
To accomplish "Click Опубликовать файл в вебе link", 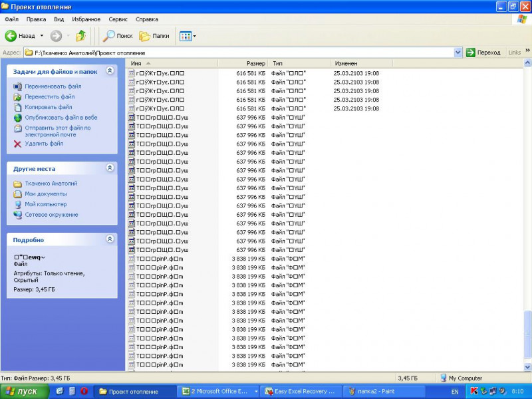I will click(x=61, y=118).
